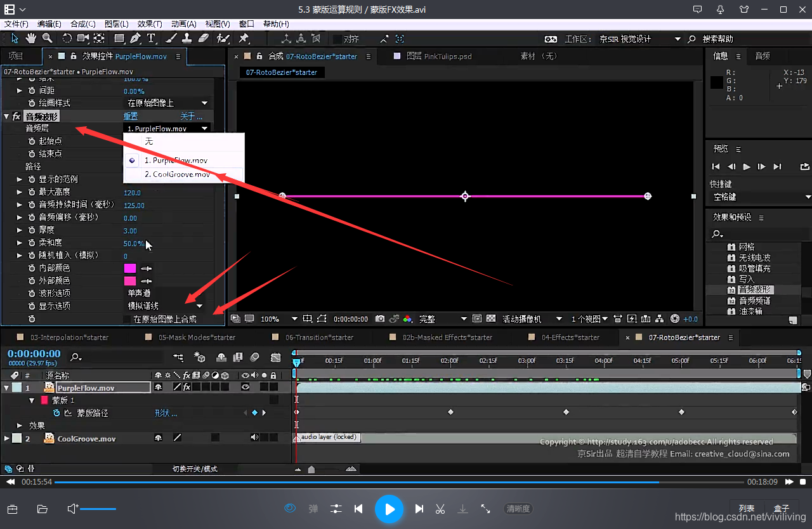Select the Unified Camera tool
Viewport: 812px width, 529px height.
tap(83, 39)
